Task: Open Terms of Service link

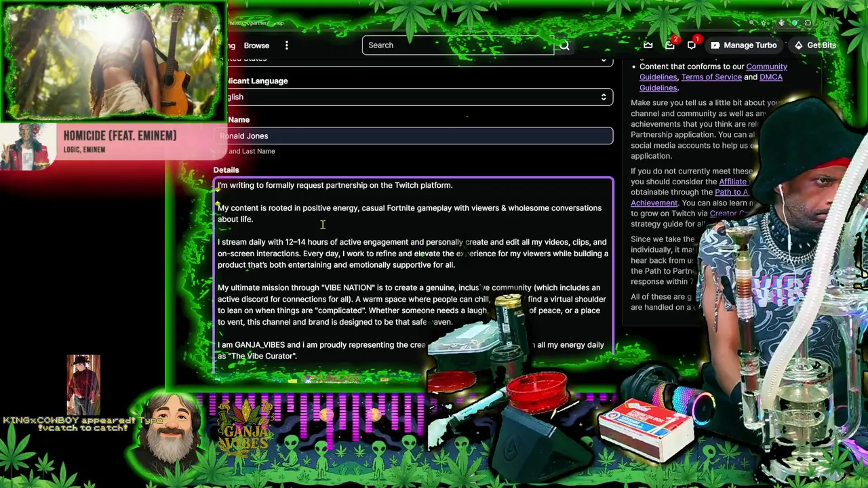Action: click(x=711, y=77)
